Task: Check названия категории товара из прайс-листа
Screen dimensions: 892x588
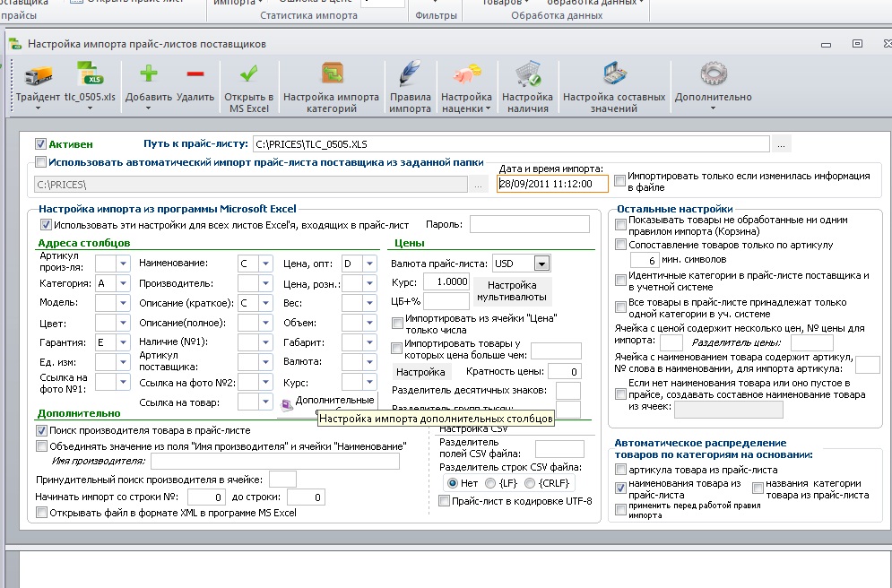Action: tap(758, 489)
